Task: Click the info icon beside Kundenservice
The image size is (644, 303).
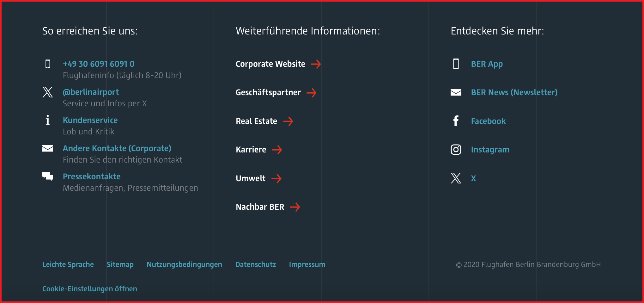Action: click(x=48, y=120)
